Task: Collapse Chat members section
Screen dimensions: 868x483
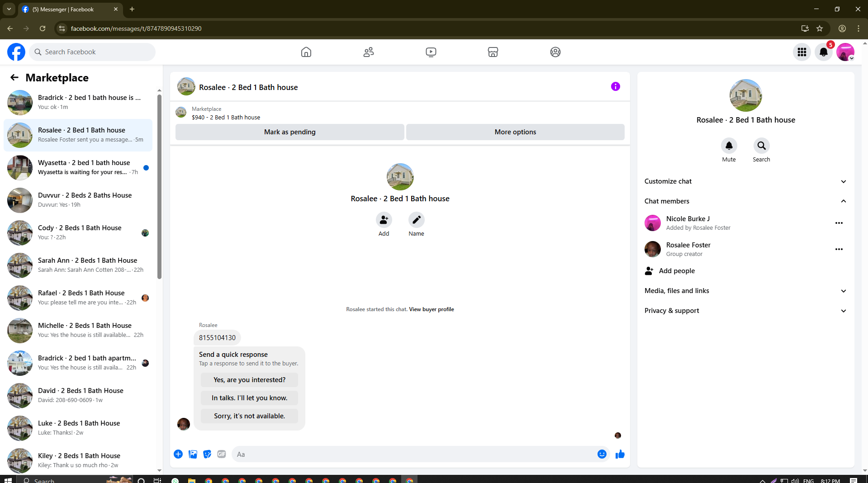Action: pyautogui.click(x=745, y=201)
